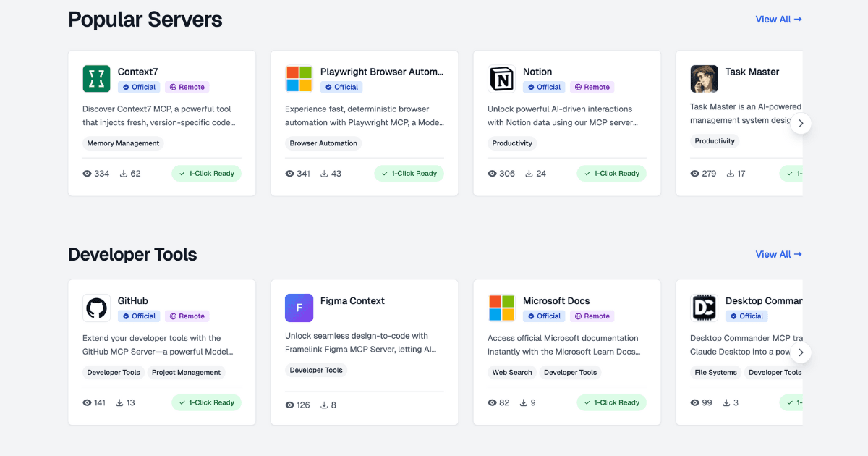
Task: Open View All link for Developer Tools
Action: pyautogui.click(x=778, y=254)
